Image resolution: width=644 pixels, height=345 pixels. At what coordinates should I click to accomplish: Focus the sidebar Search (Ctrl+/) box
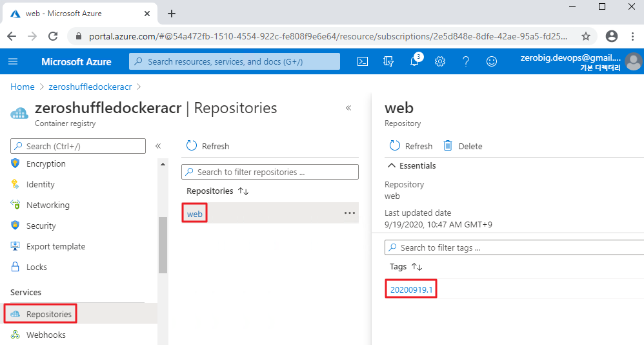78,146
